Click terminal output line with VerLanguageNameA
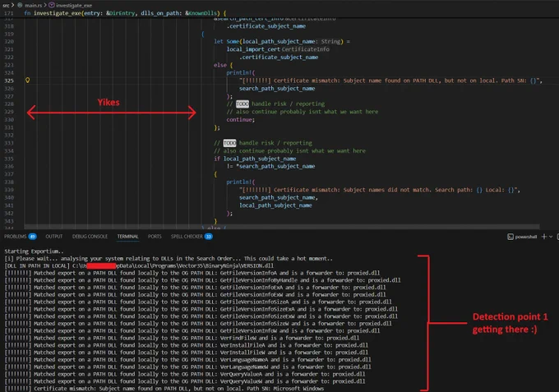This screenshot has width=559, height=392. (187, 360)
